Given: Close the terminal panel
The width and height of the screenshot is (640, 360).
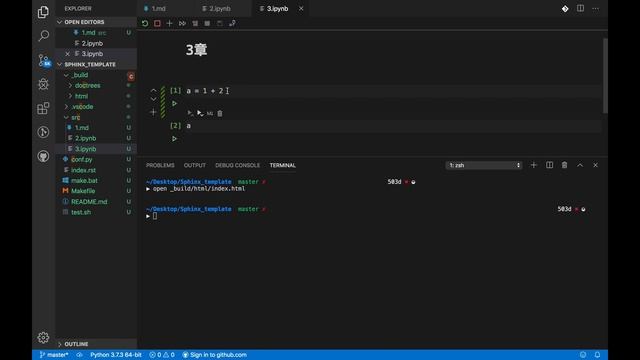Looking at the screenshot, I should click(596, 165).
